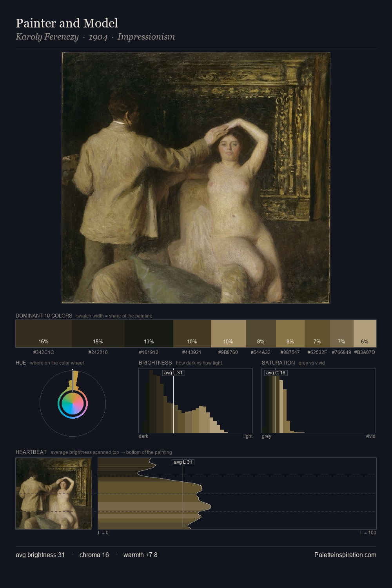Click the 'L = 0' axis label
Screen dimensions: 392x588
[x=103, y=533]
